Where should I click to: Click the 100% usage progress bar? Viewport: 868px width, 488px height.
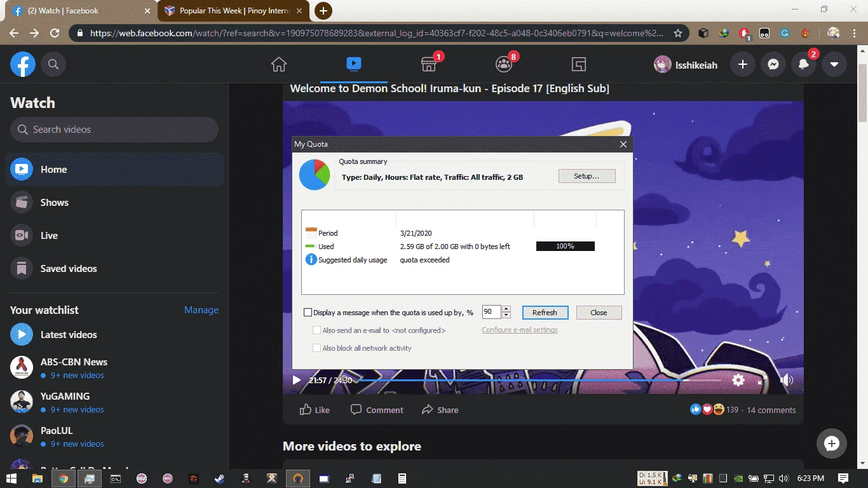point(566,246)
